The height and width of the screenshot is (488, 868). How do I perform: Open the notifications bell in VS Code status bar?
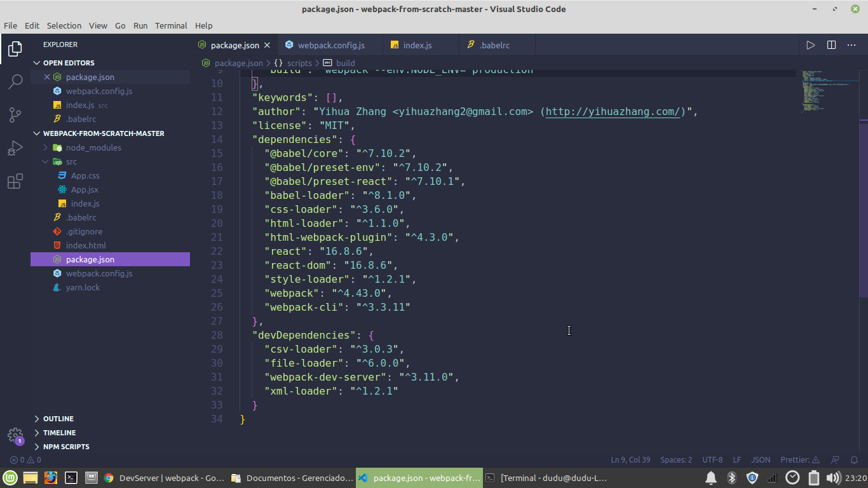[855, 460]
